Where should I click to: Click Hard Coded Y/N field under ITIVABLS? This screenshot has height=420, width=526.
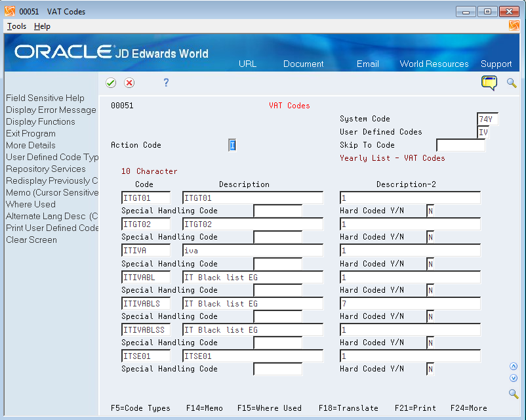click(x=430, y=316)
